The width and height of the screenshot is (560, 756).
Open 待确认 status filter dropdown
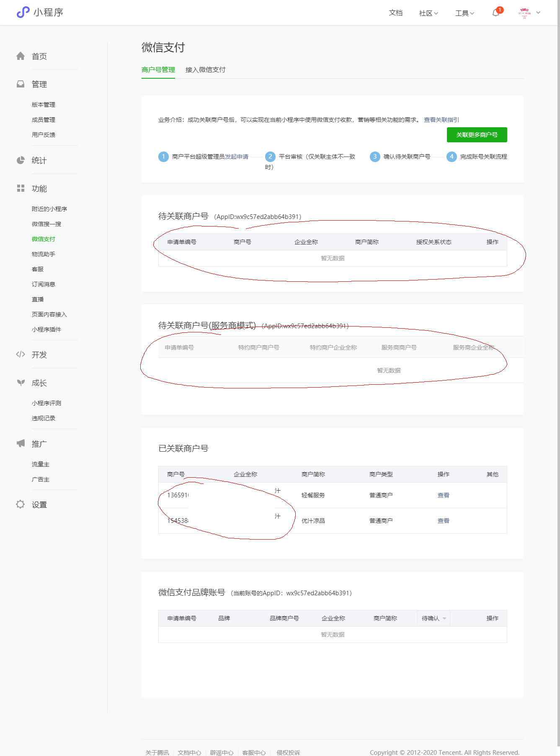(434, 618)
